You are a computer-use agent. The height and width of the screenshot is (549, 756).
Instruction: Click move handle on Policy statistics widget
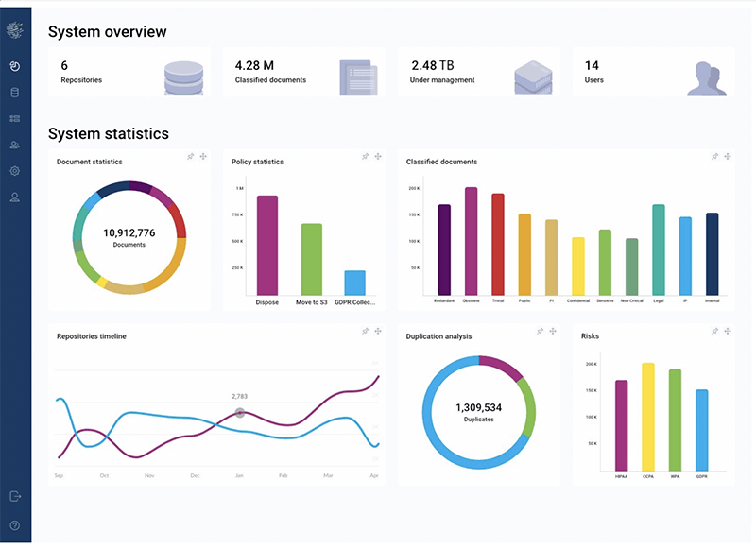pyautogui.click(x=378, y=156)
